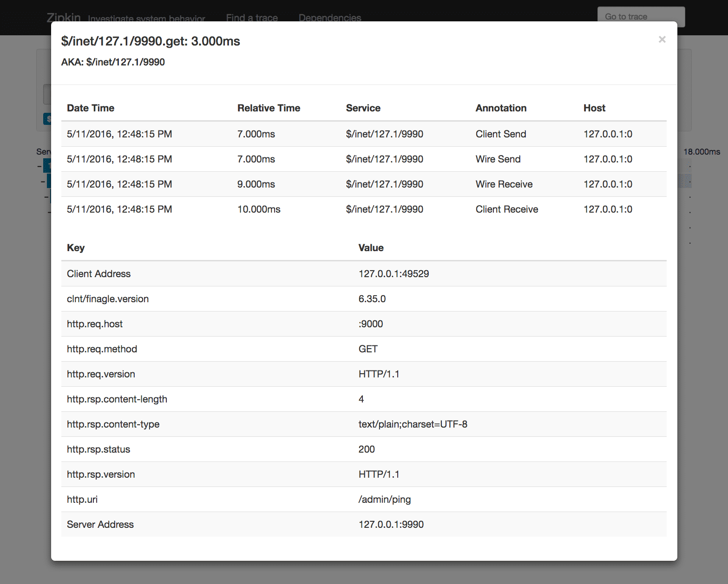Select the /admin/ping URI value
728x584 pixels.
385,500
